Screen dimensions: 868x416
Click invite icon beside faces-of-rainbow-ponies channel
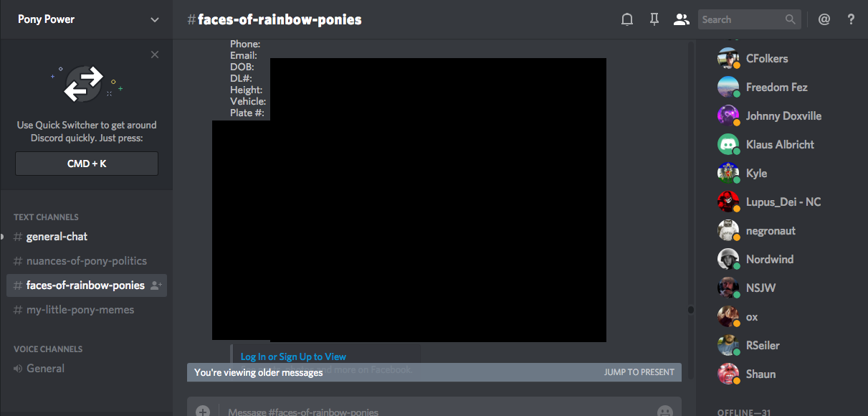(156, 285)
